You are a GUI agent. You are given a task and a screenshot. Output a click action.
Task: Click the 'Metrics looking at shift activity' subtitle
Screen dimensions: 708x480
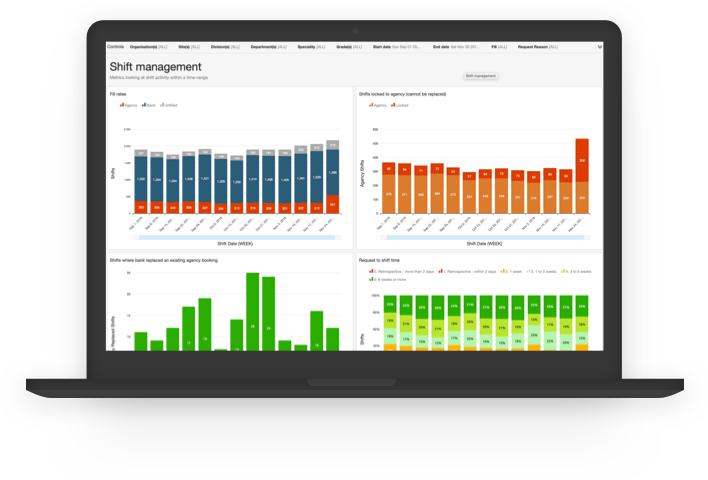click(x=158, y=78)
